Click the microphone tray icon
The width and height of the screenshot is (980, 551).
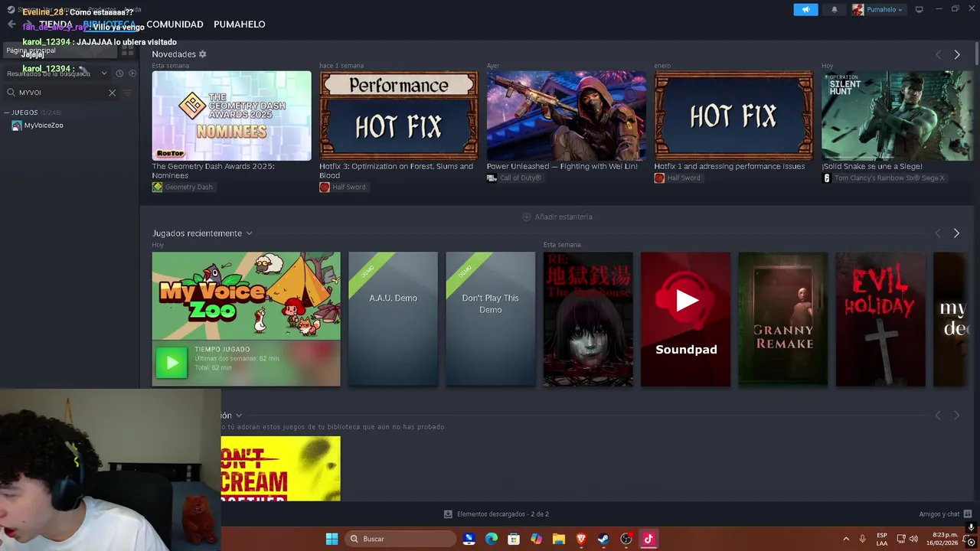862,539
